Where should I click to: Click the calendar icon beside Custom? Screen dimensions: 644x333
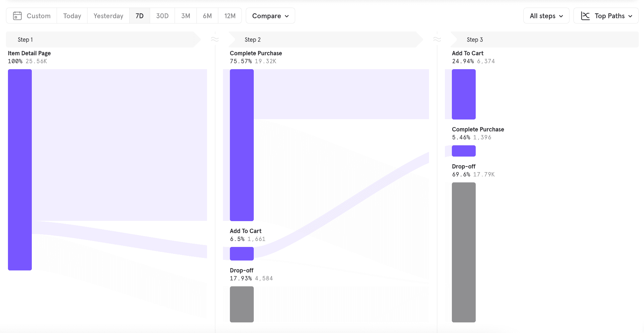point(17,16)
